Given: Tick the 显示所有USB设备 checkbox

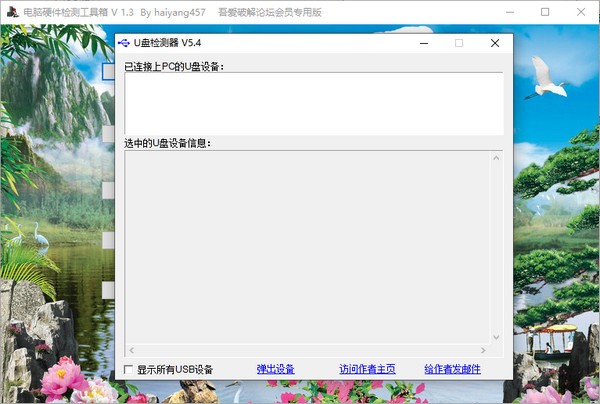Looking at the screenshot, I should [129, 370].
